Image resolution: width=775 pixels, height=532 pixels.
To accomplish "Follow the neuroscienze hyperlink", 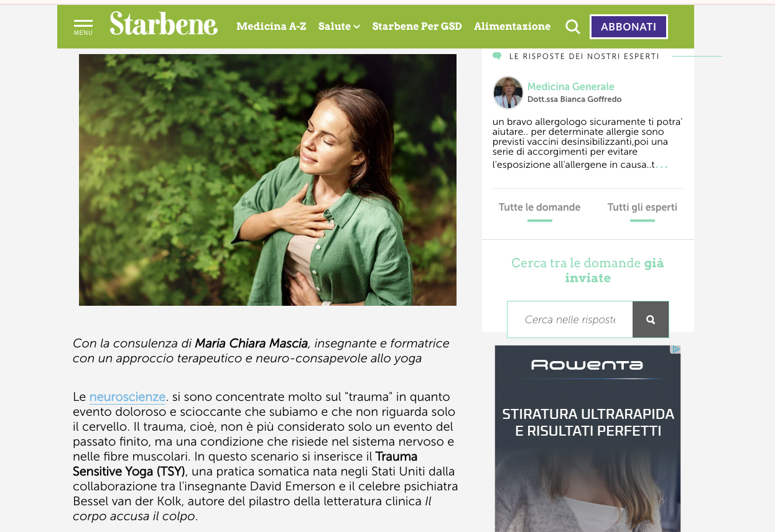I will click(128, 397).
